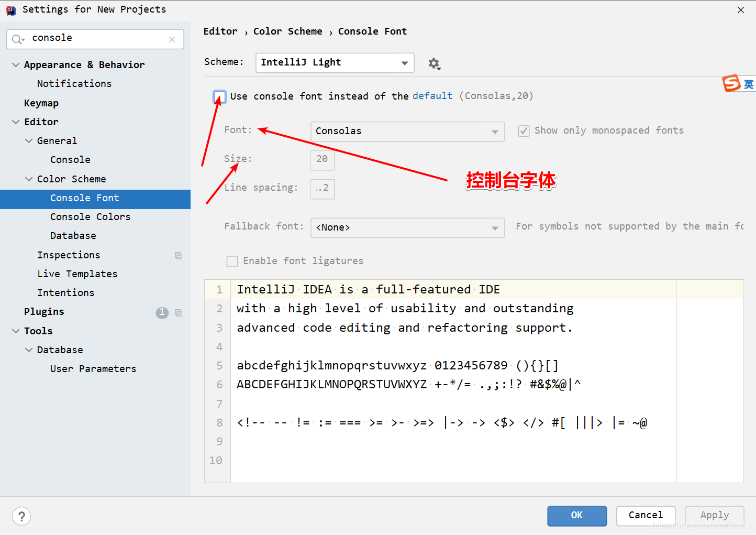The image size is (756, 535).
Task: Click line number 8 in preview gutter
Action: click(219, 423)
